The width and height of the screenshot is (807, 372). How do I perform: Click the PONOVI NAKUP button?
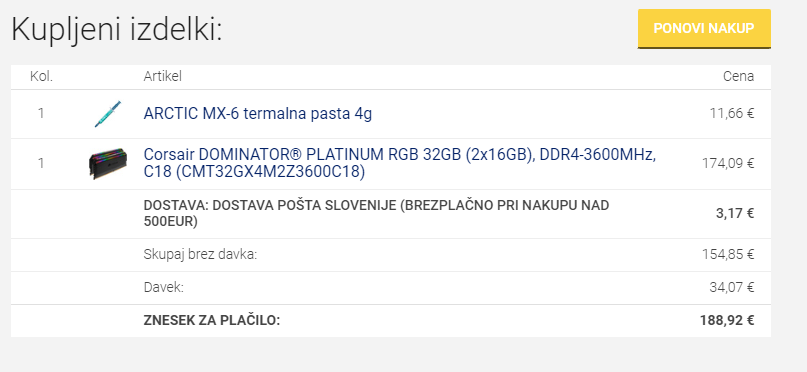click(704, 28)
